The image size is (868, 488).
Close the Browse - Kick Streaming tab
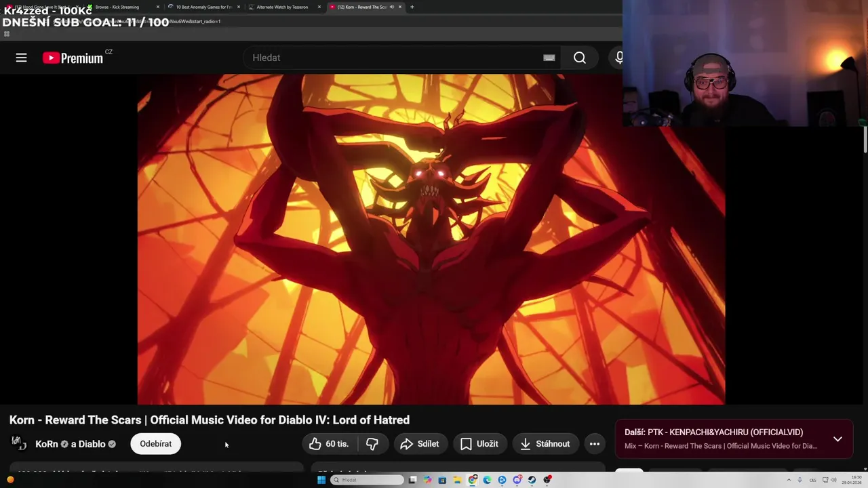coord(158,7)
